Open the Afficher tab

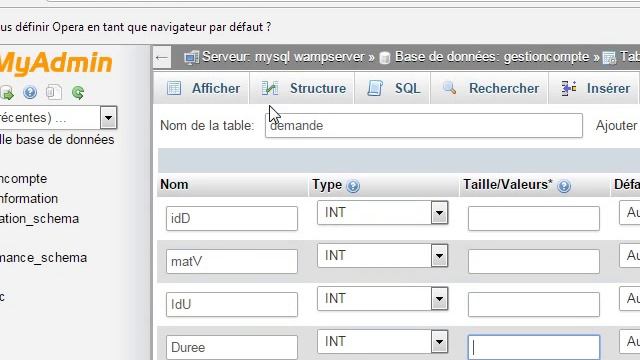point(202,88)
